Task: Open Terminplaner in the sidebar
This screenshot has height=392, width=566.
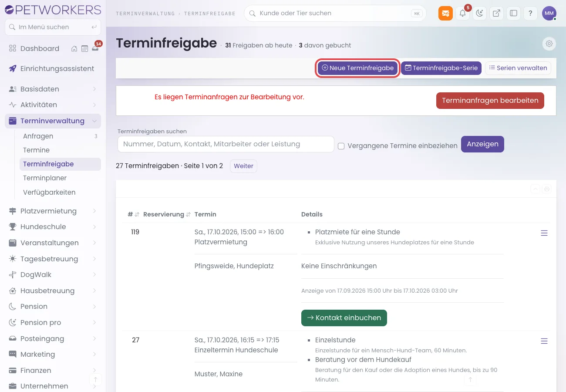Action: pos(60,178)
